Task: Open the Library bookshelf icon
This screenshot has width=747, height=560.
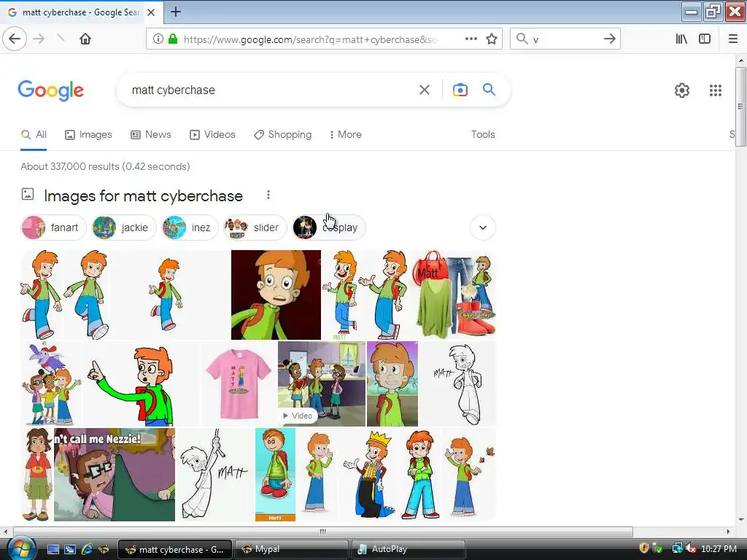Action: point(681,39)
